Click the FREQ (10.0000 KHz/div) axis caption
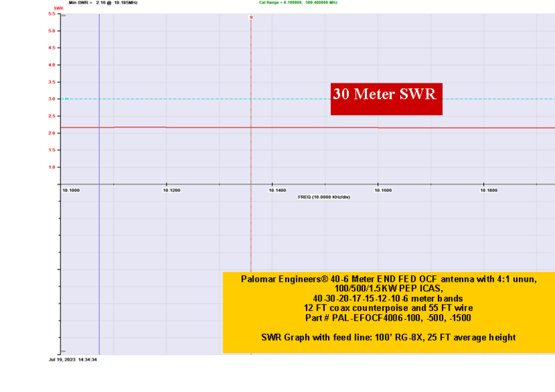The image size is (555, 392). (x=324, y=197)
